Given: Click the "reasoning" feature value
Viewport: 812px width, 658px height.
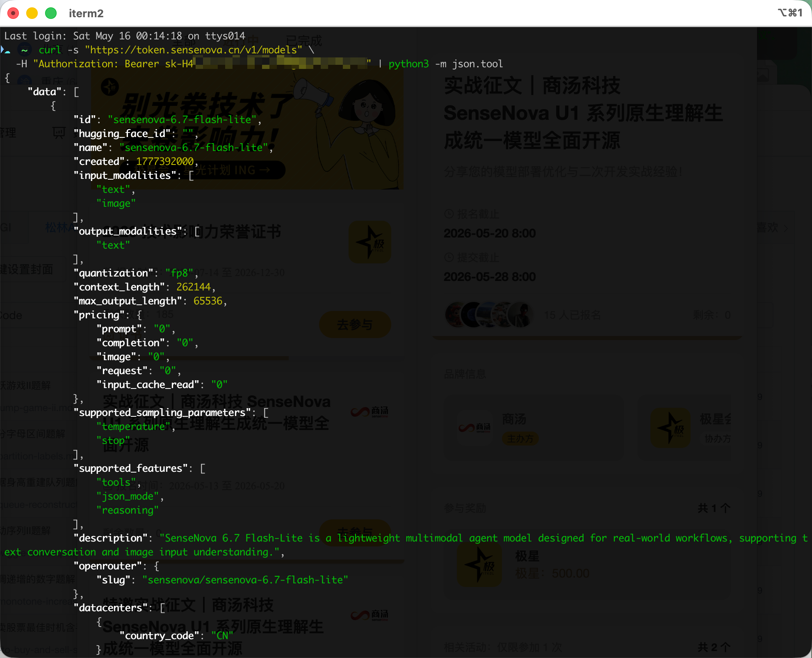Looking at the screenshot, I should coord(128,510).
